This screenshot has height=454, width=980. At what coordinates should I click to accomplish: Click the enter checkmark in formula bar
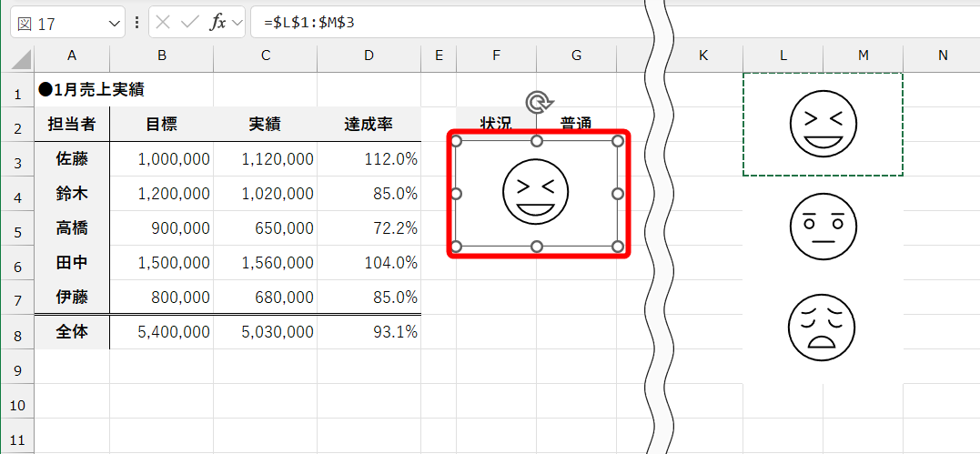189,23
